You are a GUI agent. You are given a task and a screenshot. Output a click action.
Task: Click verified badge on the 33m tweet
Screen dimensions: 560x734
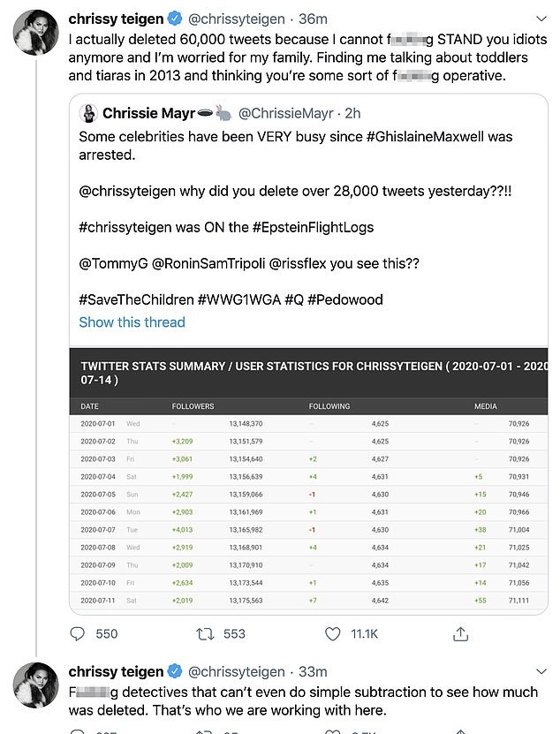(174, 671)
